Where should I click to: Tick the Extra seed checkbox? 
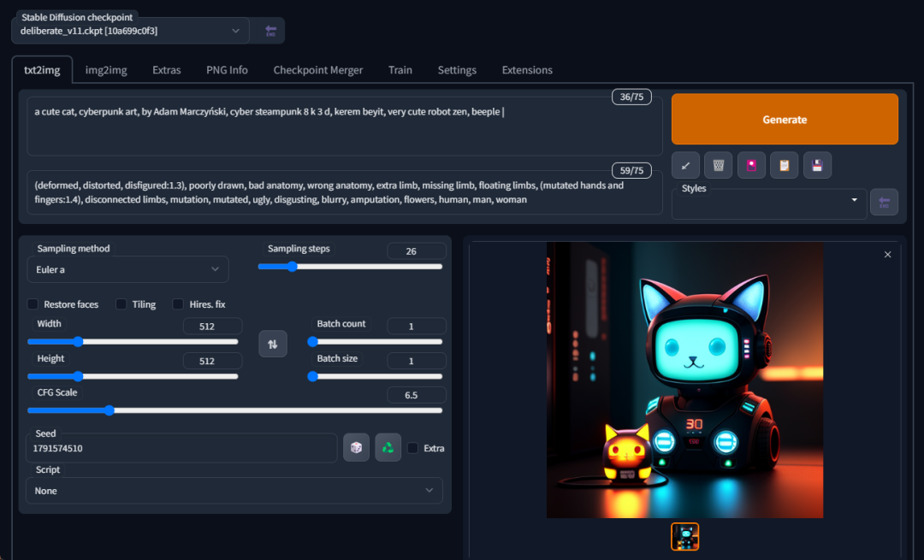[413, 448]
